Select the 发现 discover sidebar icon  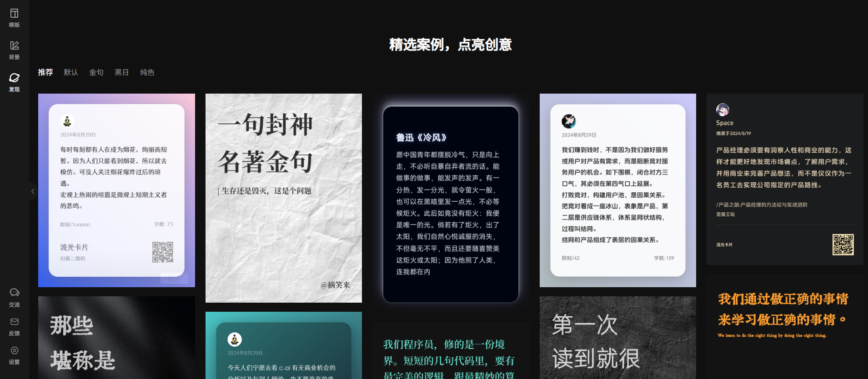coord(14,82)
